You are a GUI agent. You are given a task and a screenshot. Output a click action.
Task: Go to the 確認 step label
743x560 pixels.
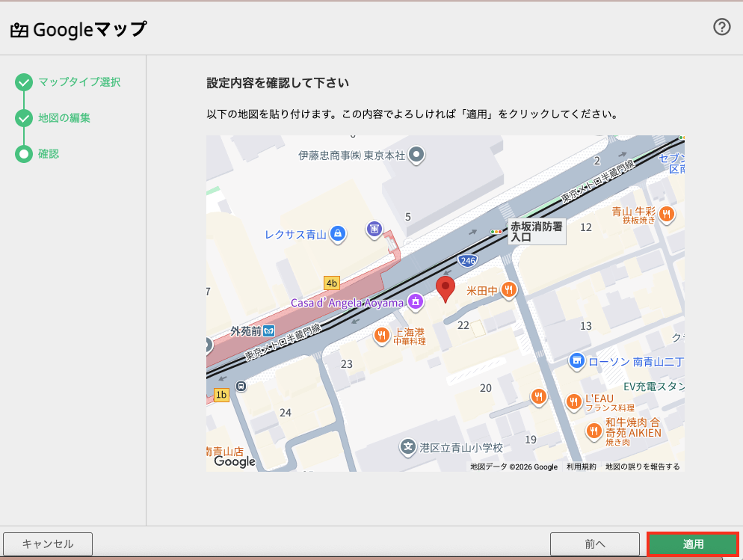pos(49,154)
